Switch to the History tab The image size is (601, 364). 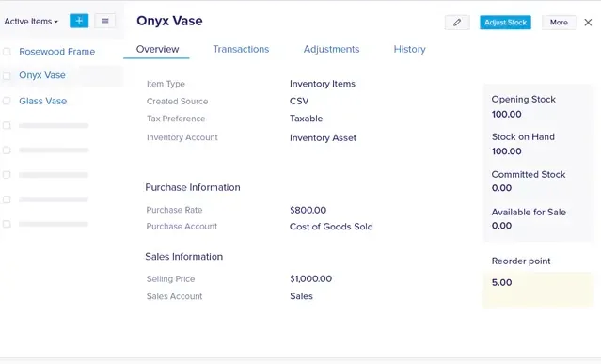(x=409, y=49)
